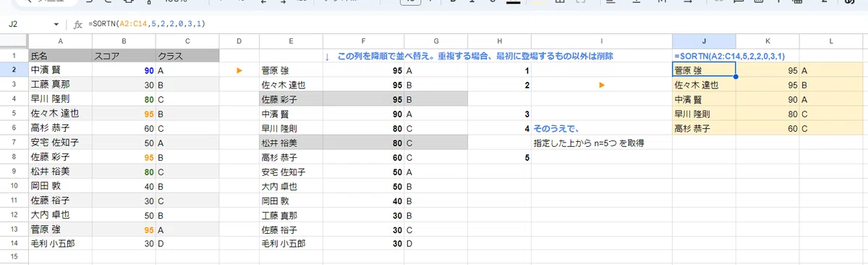
Task: Click rank number 5 in column H
Action: (499, 158)
